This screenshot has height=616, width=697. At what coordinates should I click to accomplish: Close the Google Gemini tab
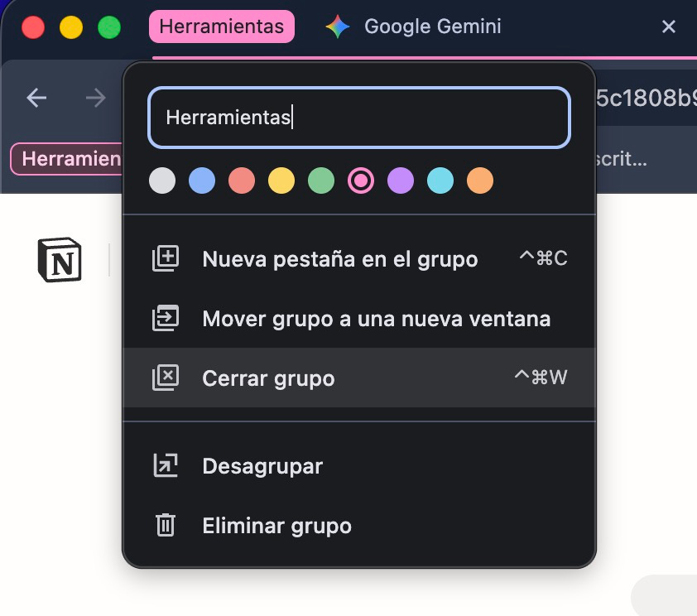pos(668,26)
